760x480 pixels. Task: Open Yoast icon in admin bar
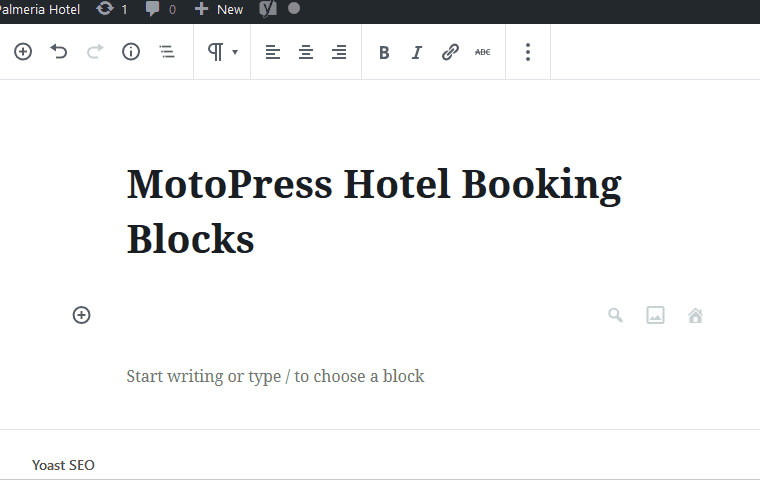[268, 9]
